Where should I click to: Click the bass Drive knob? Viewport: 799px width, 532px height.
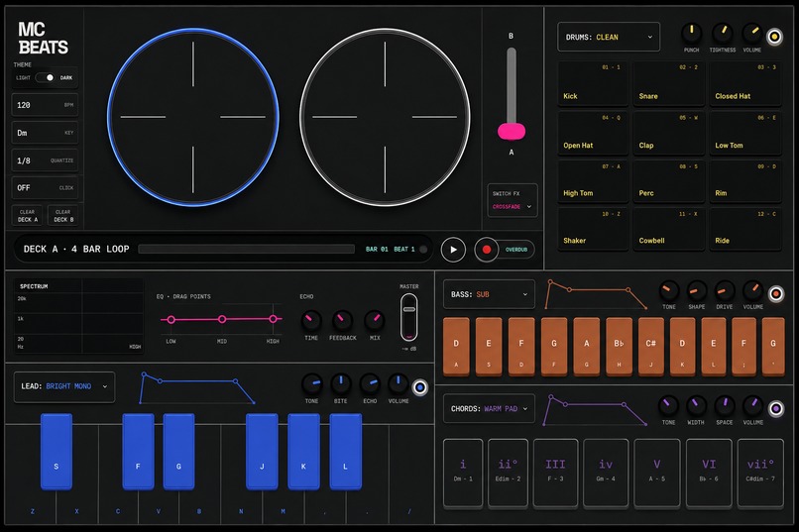point(724,290)
